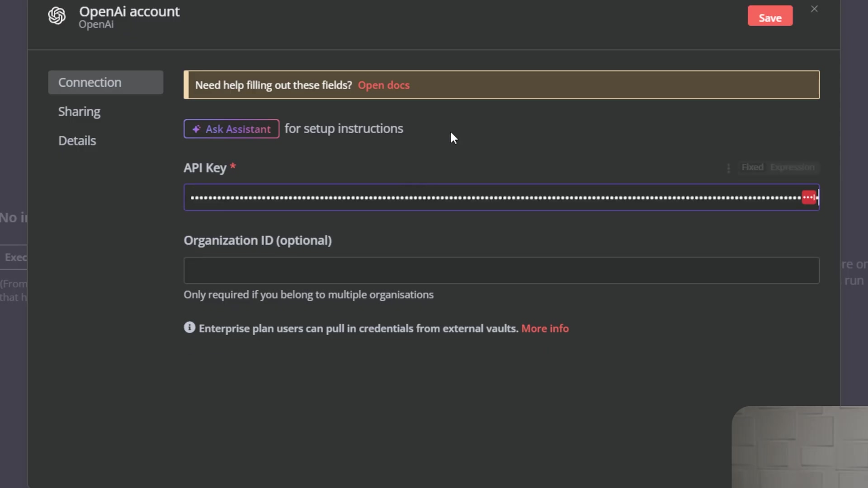Open docs link in help banner
Viewport: 868px width, 488px height.
[383, 85]
